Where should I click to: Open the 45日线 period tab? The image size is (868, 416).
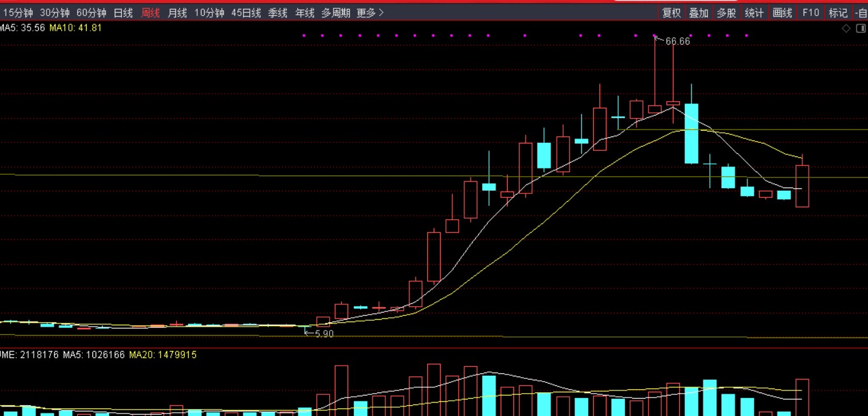246,13
